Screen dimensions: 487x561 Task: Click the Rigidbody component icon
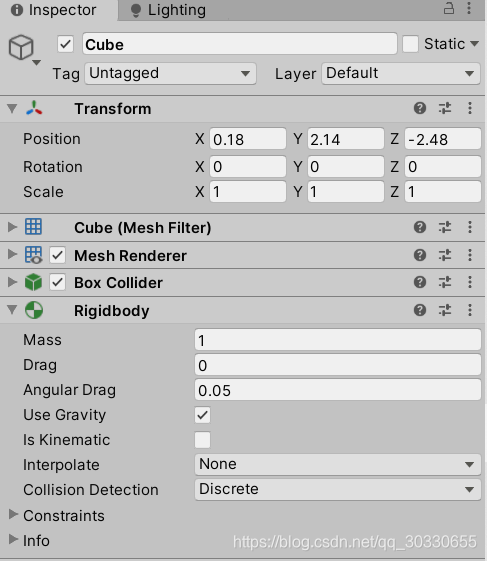(34, 310)
